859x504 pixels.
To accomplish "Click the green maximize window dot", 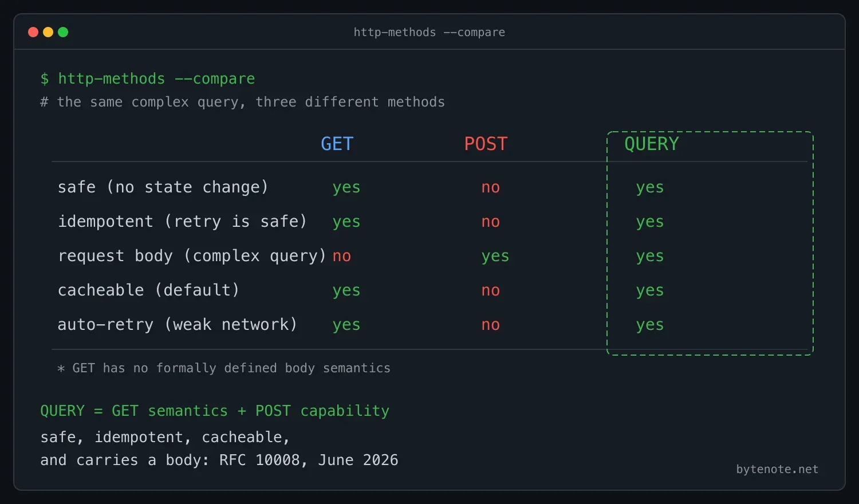I will (x=63, y=32).
